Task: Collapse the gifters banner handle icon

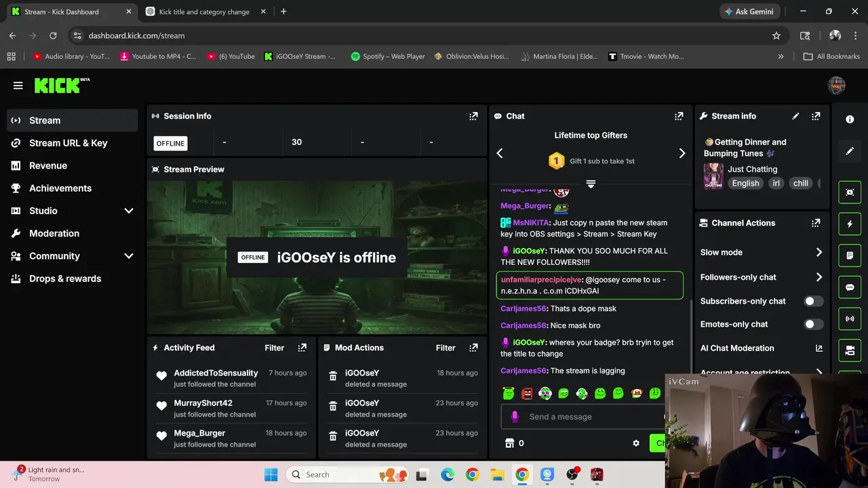Action: pyautogui.click(x=591, y=184)
